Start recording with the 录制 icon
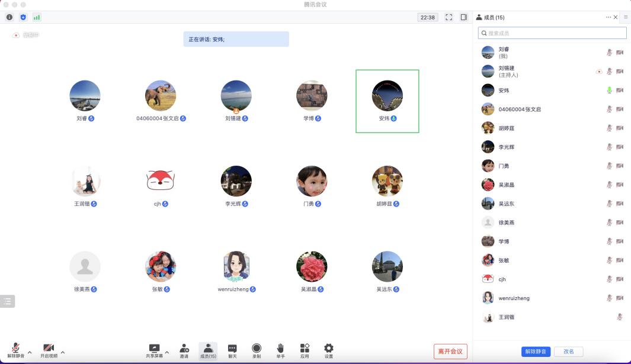Viewport: 631px width, 364px height. 257,350
